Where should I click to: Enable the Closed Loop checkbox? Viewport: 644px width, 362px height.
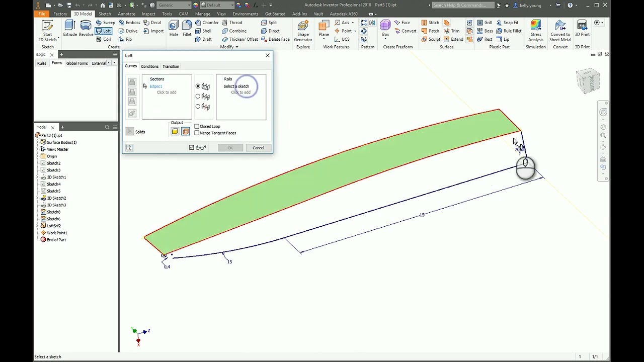197,126
